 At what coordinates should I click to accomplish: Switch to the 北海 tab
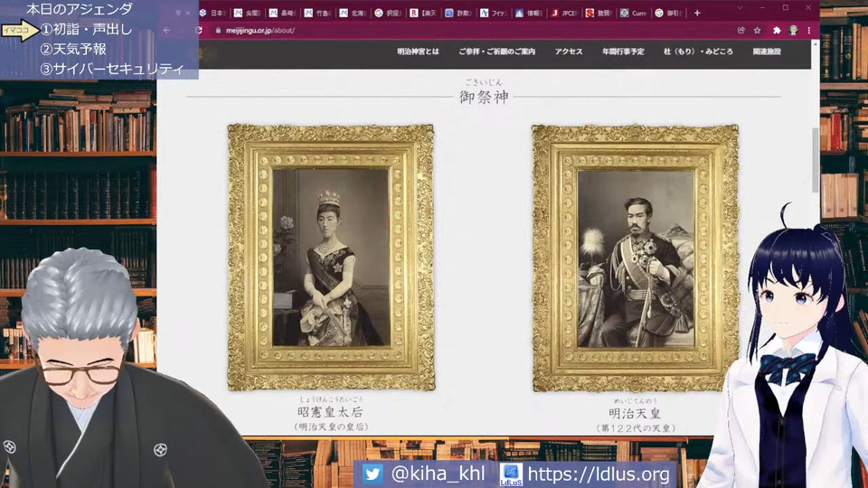353,13
